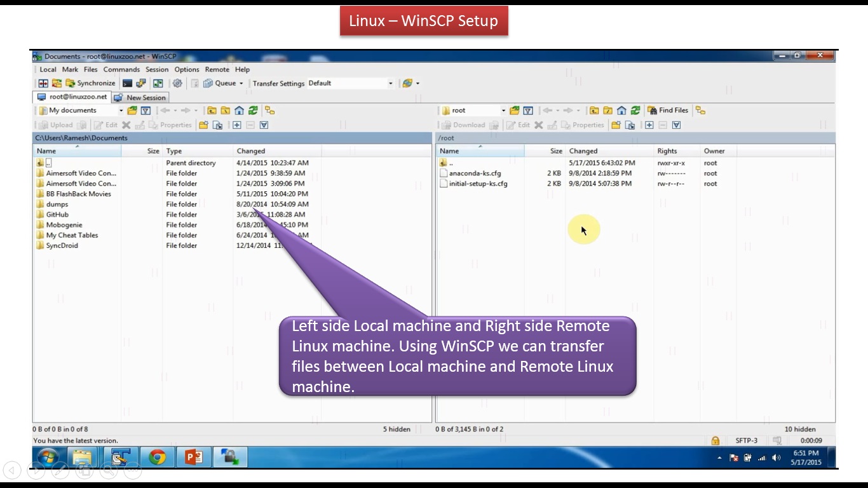Create new folder in remote panel
This screenshot has width=868, height=488.
[x=616, y=125]
